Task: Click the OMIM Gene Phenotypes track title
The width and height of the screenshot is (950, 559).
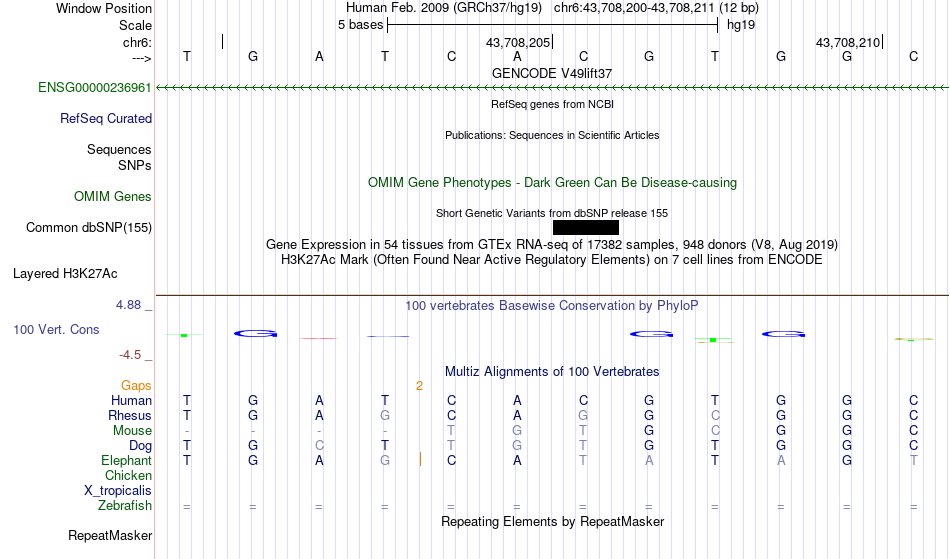Action: (553, 182)
